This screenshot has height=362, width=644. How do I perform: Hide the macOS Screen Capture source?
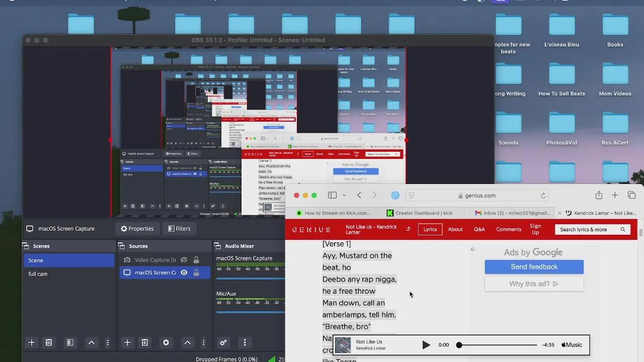pos(184,273)
